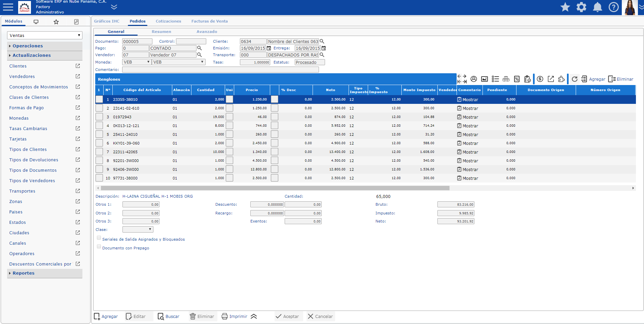Open notifications bell
Viewport: 644px width, 324px height.
(598, 7)
